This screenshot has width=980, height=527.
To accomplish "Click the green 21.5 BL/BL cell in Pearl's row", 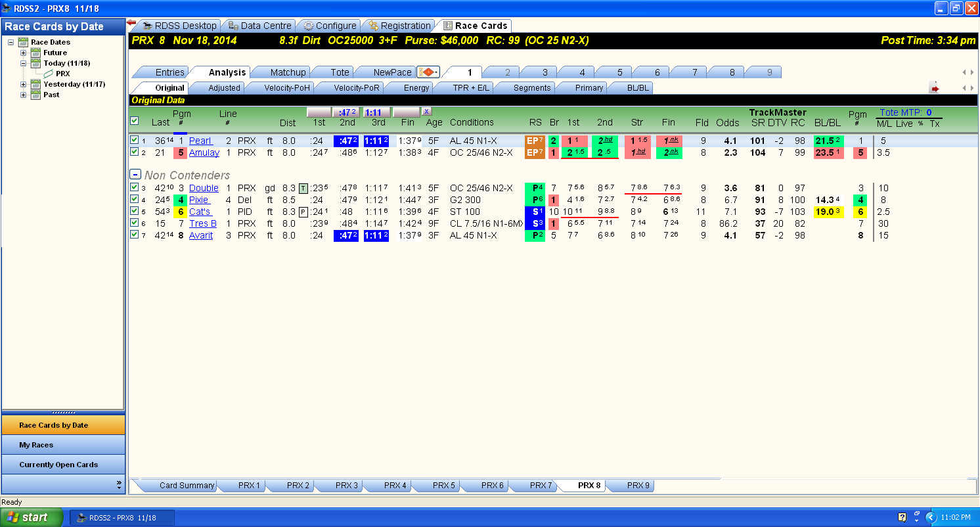I will tap(828, 141).
